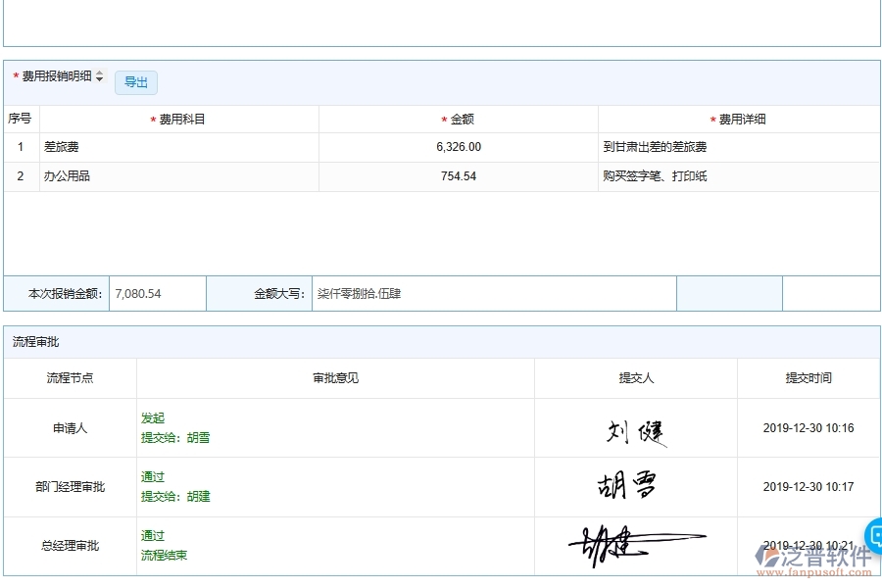Image resolution: width=882 pixels, height=588 pixels.
Task: Click the 金额 column header
Action: tap(459, 118)
